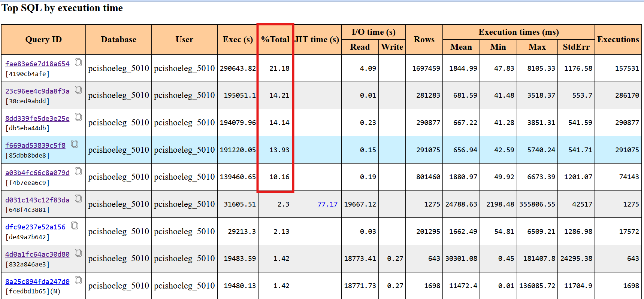Click the Write sub-header

(x=392, y=47)
